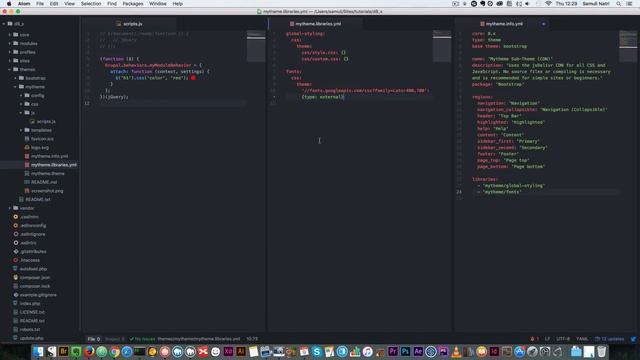Viewport: 640px width, 360px height.
Task: Open the File menu
Action: click(40, 4)
